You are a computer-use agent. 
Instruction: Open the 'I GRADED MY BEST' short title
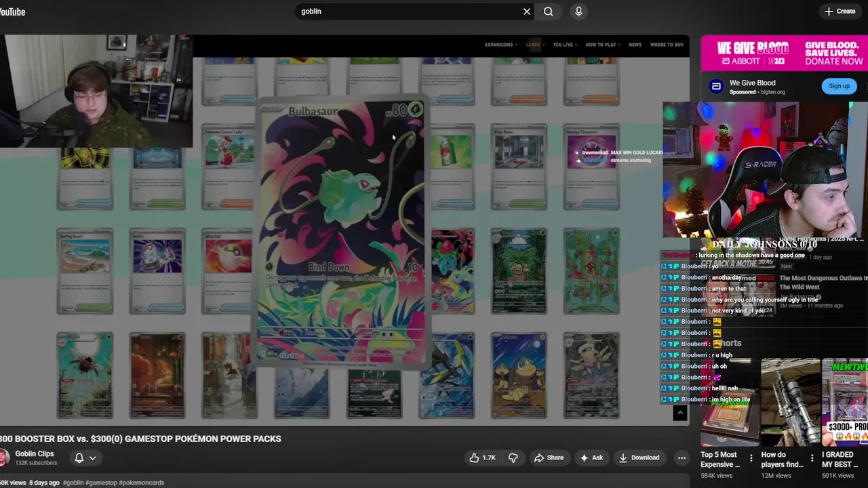[x=842, y=460]
